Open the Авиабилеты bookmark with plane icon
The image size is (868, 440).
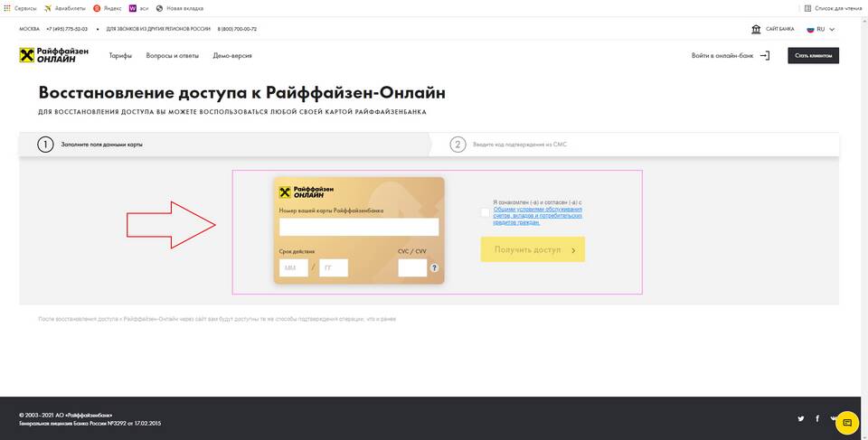[65, 8]
